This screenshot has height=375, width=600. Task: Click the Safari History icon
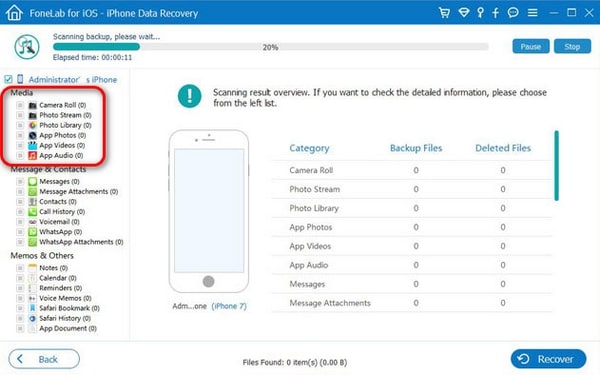[x=33, y=318]
